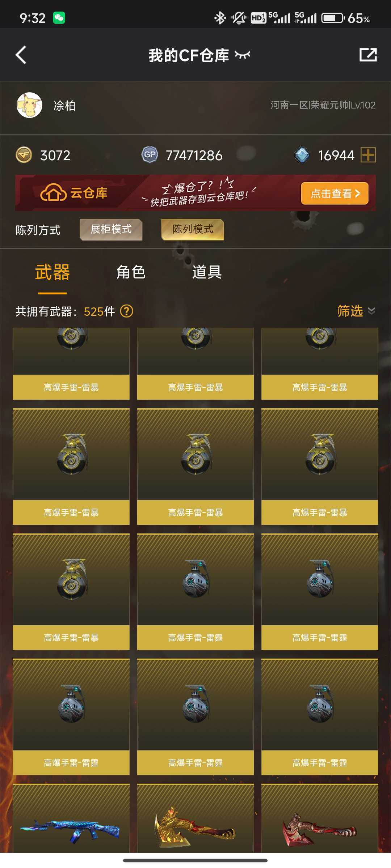Open the 角色 tab
The height and width of the screenshot is (868, 391).
131,272
